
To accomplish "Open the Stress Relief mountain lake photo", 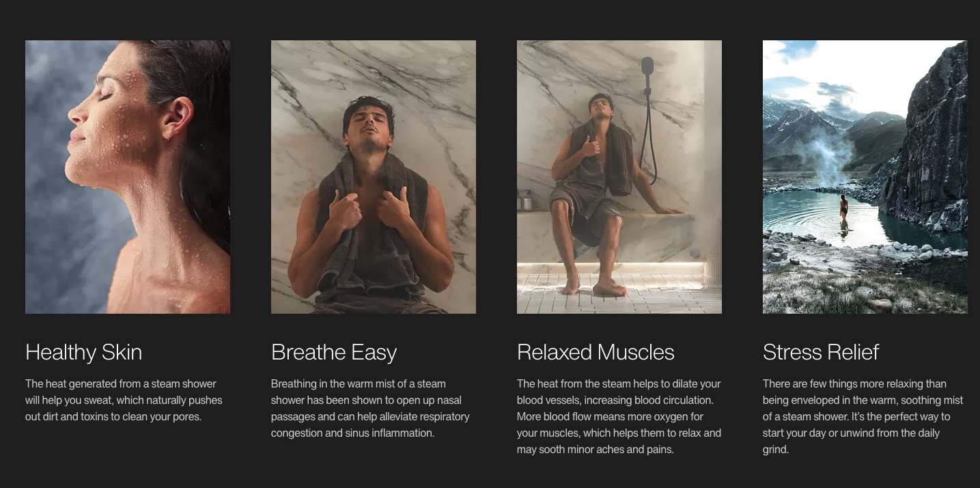I will pos(865,177).
